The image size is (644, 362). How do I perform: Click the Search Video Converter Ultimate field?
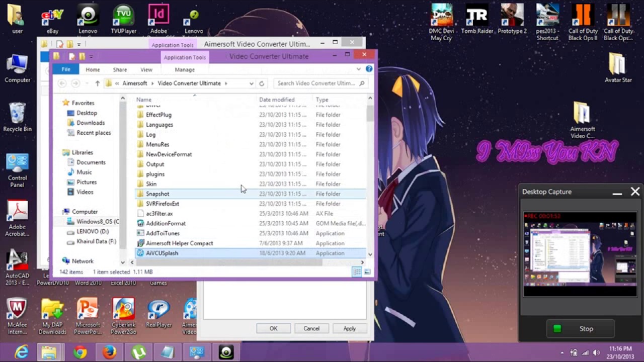point(321,83)
